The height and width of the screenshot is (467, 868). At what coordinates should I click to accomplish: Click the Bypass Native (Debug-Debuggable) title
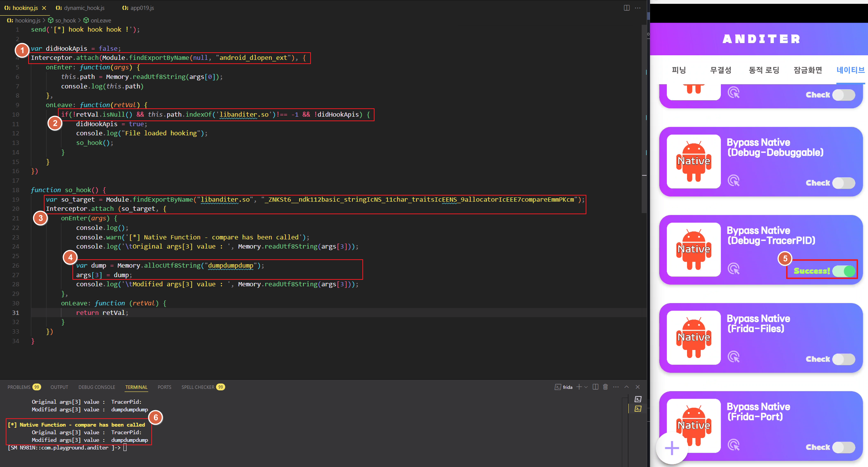(775, 148)
